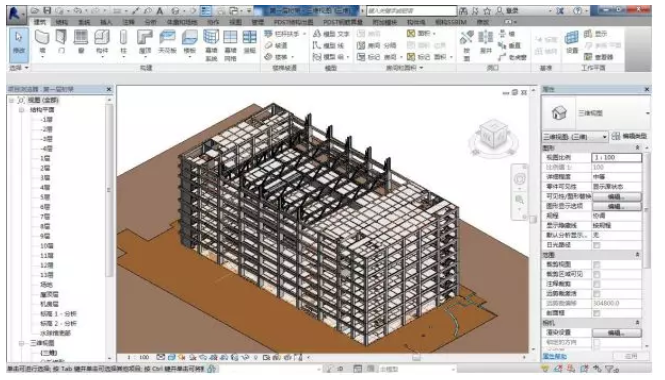Image resolution: width=665 pixels, height=380 pixels.
Task: Open the 3D View instance filter dropdown
Action: tap(575, 137)
